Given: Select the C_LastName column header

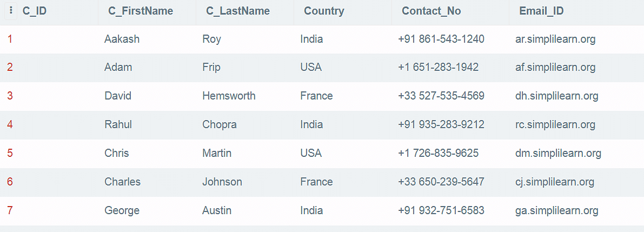Looking at the screenshot, I should pos(238,11).
